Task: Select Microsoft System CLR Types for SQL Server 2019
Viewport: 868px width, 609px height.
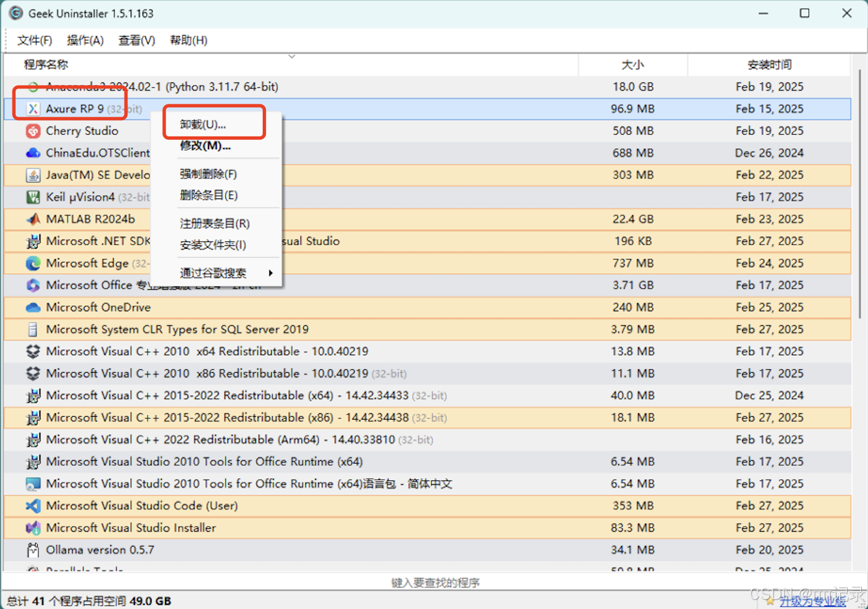Action: [178, 329]
